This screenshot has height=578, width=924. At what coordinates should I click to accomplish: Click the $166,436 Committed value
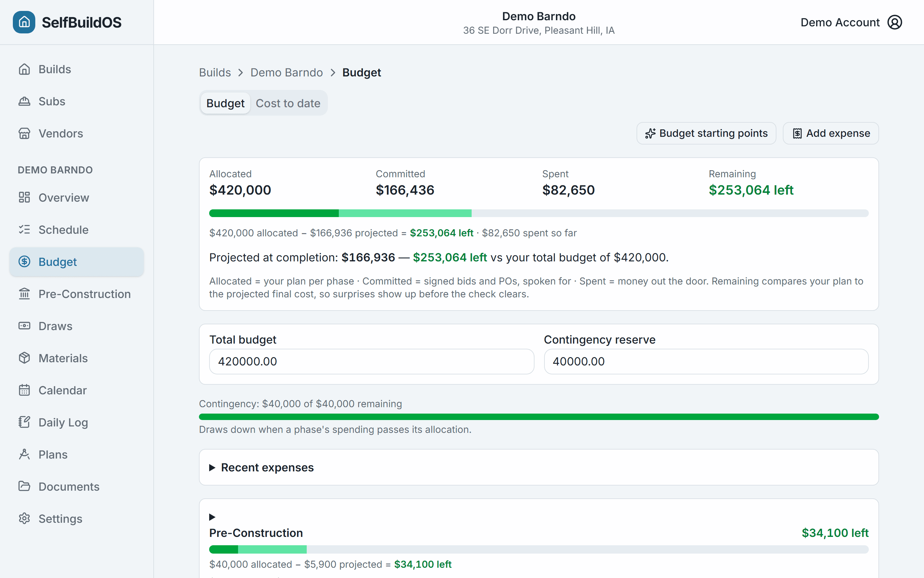click(405, 190)
